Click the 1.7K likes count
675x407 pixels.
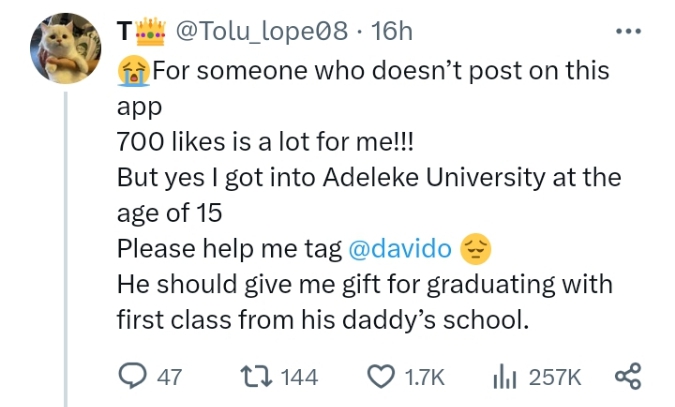pyautogui.click(x=423, y=377)
